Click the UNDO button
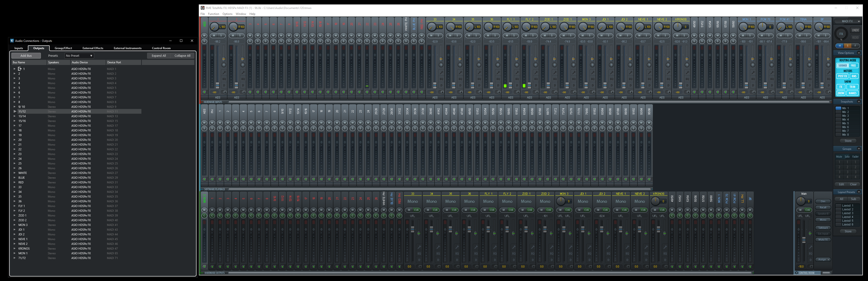Viewport: 868px width, 281px height. tap(855, 30)
